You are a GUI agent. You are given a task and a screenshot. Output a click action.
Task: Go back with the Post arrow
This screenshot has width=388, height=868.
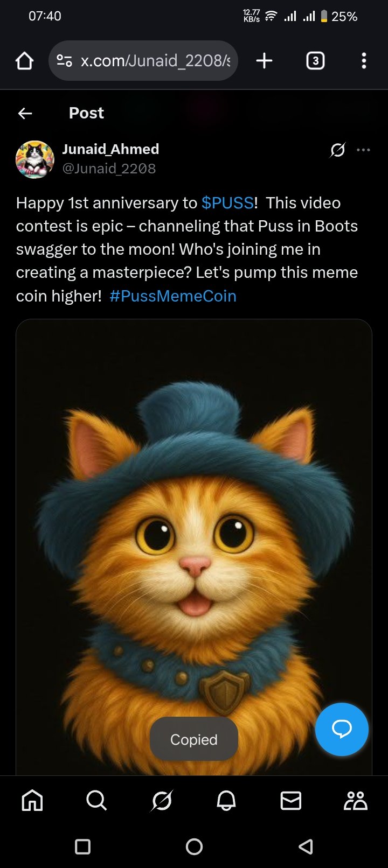25,113
